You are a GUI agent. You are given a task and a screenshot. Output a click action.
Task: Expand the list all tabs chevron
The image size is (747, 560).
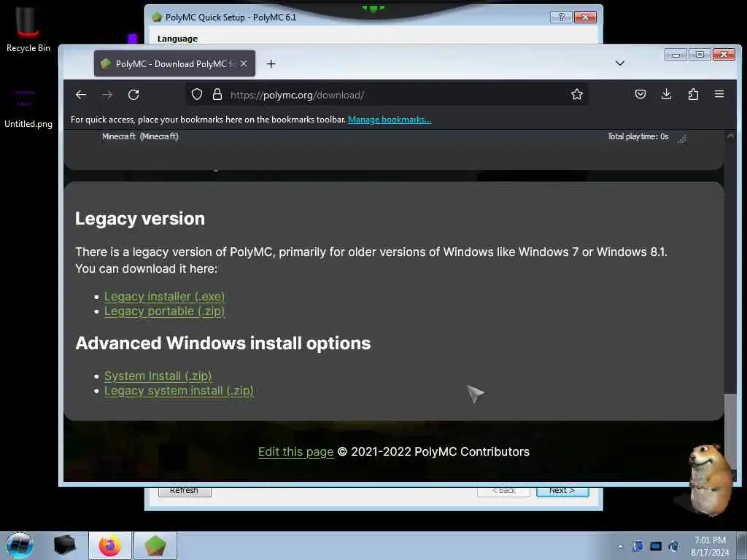(620, 63)
